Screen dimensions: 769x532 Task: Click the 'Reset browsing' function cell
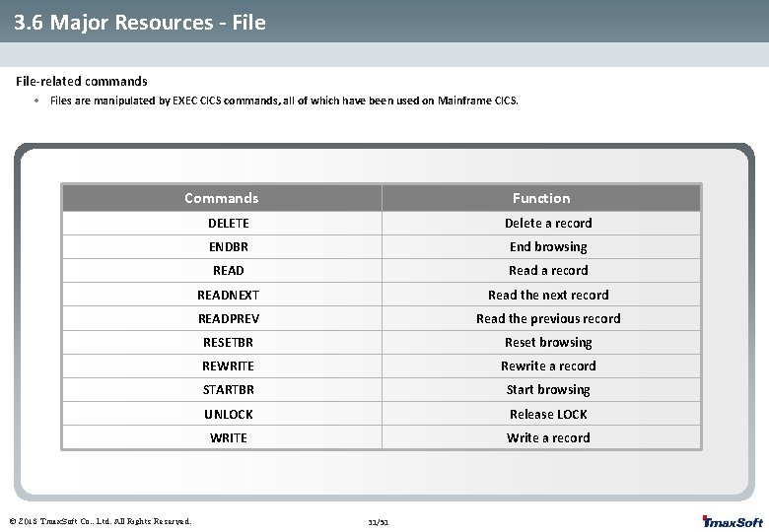pyautogui.click(x=541, y=343)
